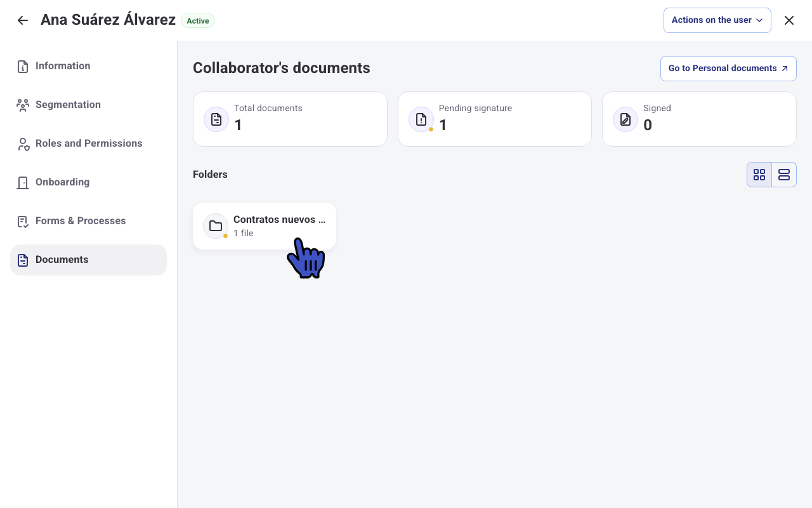
Task: Click the '1 file' text in folder card
Action: (x=244, y=233)
